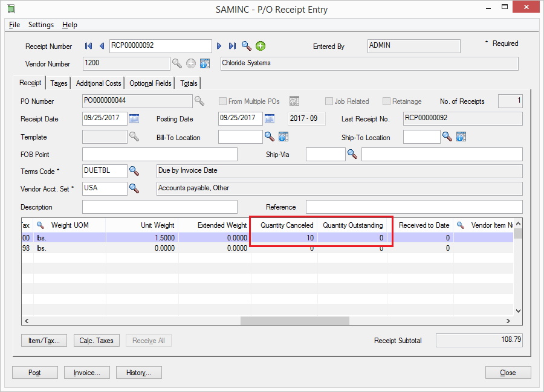Switch to the Additional Costs tab

tap(99, 83)
